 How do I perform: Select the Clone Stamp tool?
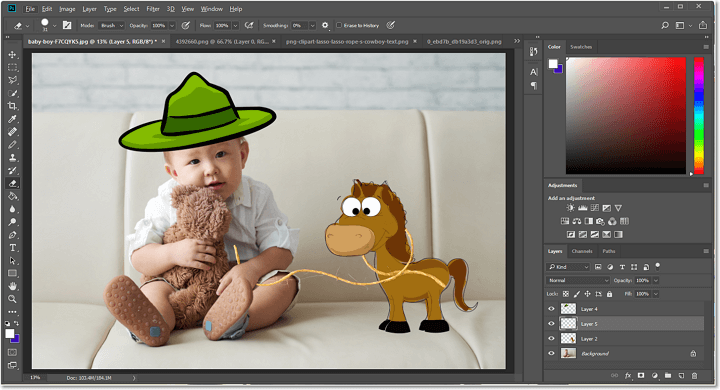coord(12,158)
